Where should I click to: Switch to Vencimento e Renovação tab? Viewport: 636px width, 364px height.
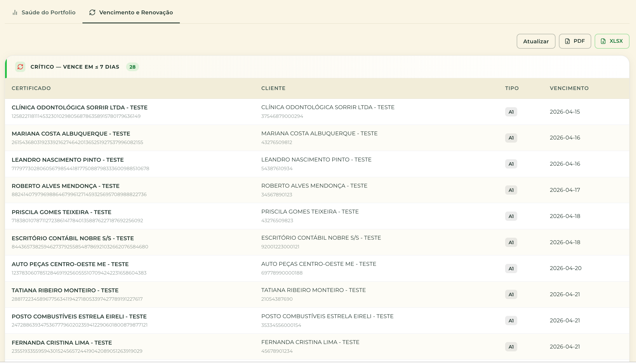coord(131,12)
